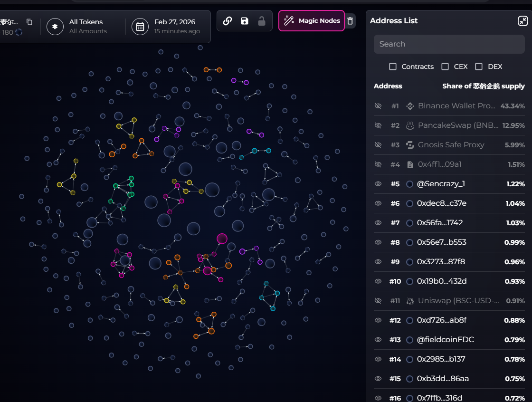The image size is (532, 402).
Task: Enable the Contracts checkbox
Action: pos(393,67)
